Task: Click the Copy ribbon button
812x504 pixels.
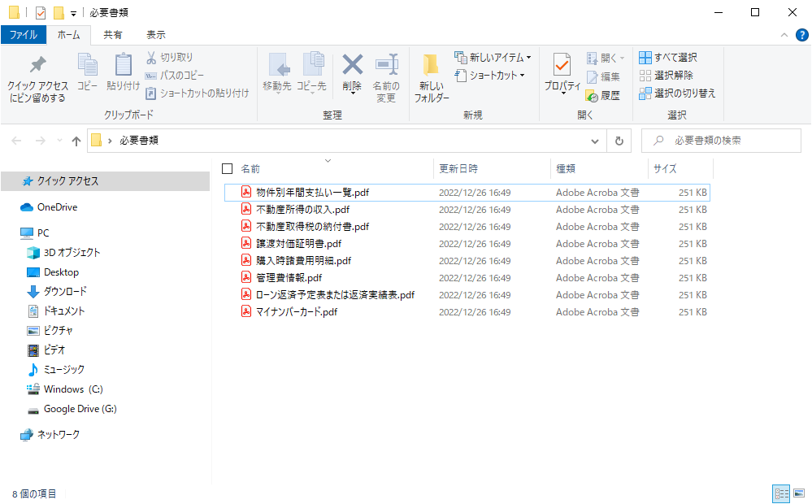Action: point(88,72)
